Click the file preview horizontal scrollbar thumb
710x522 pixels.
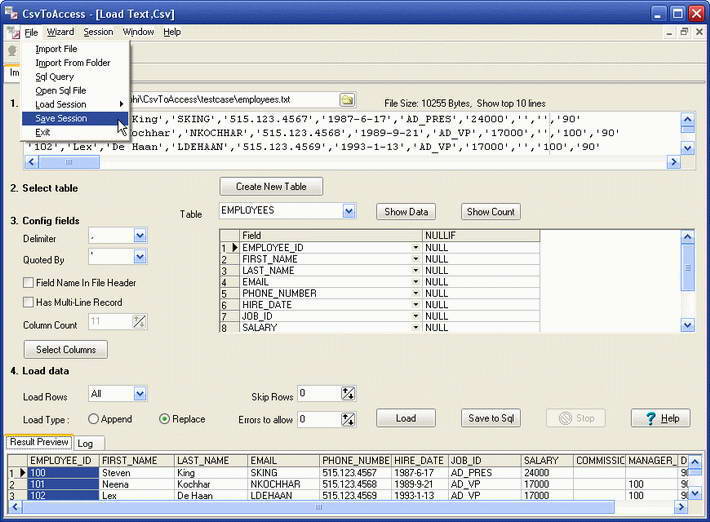pyautogui.click(x=69, y=162)
